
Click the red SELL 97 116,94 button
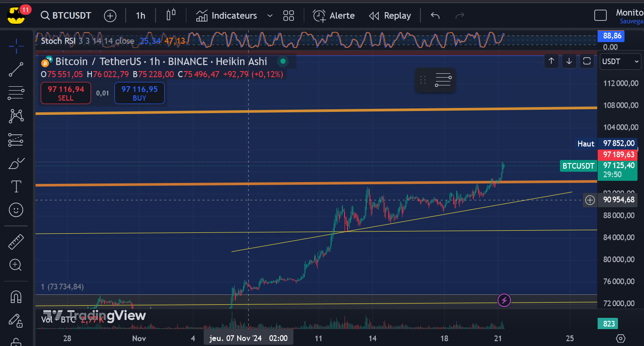point(66,93)
